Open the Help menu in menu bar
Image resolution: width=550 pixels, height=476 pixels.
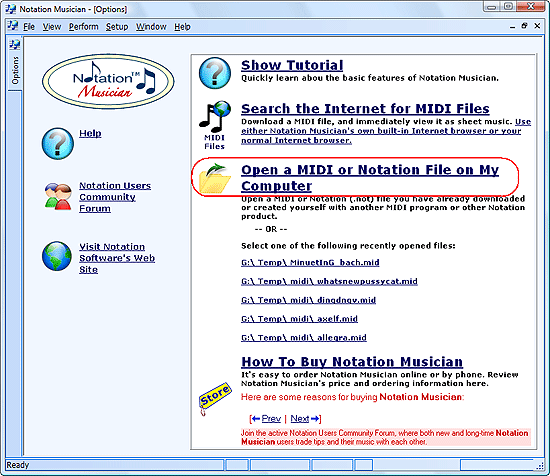(182, 27)
